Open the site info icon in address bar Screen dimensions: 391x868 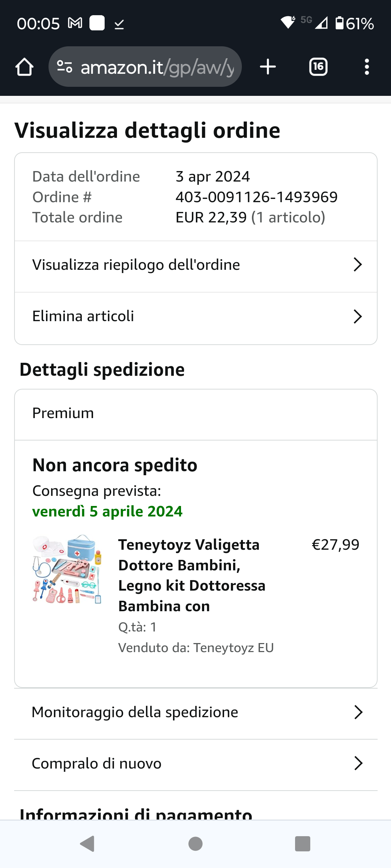[65, 67]
